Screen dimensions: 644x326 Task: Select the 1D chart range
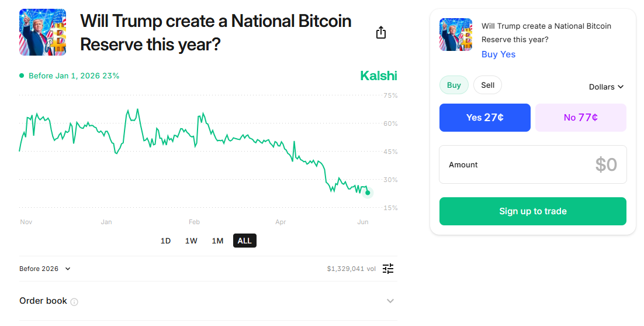click(165, 241)
